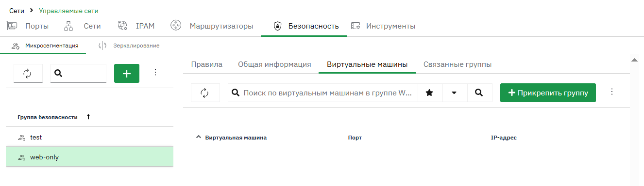Open more options next to Прикрепить группу

612,92
